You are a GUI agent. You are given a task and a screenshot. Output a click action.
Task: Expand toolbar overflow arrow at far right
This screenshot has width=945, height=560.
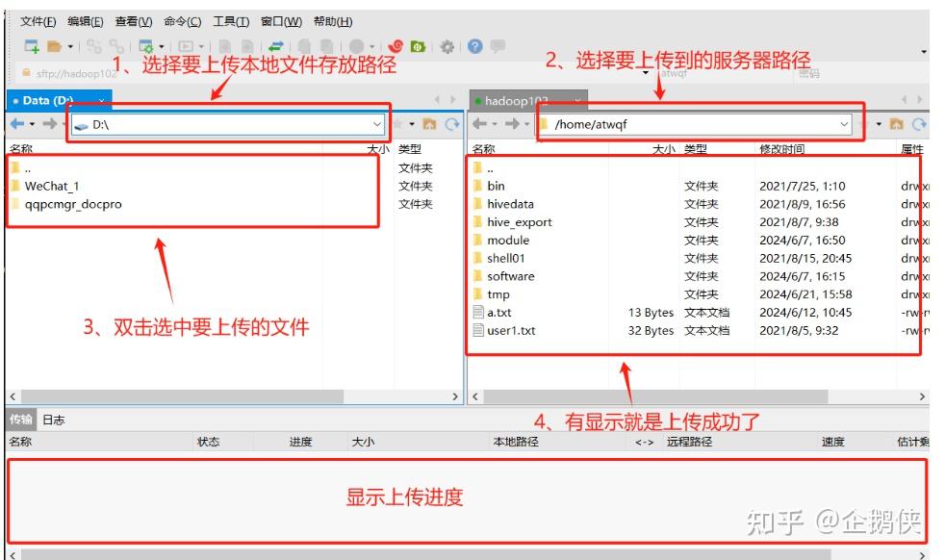924,52
